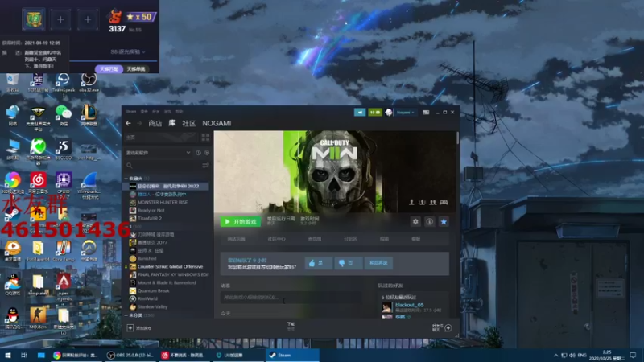Click the profile avatar in Steam header
The image size is (644, 362).
tap(389, 112)
